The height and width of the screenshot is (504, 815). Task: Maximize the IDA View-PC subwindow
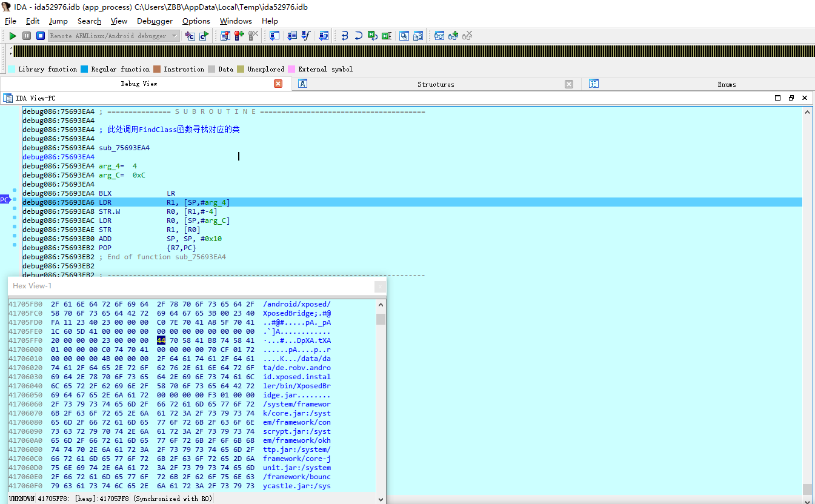(778, 98)
